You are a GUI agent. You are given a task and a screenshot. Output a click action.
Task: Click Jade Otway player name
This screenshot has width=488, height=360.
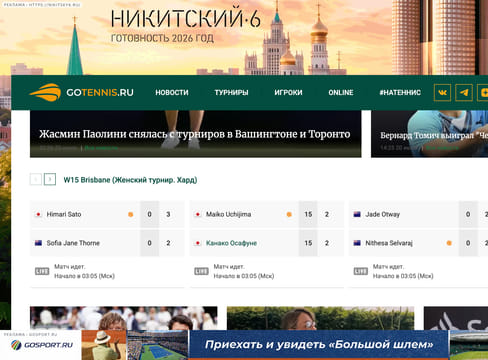click(382, 214)
